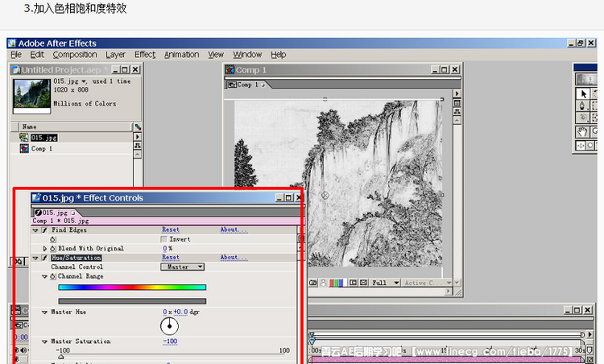This screenshot has width=604, height=364.
Task: Click the four-way move arrows icon in toolbox
Action: point(580,145)
